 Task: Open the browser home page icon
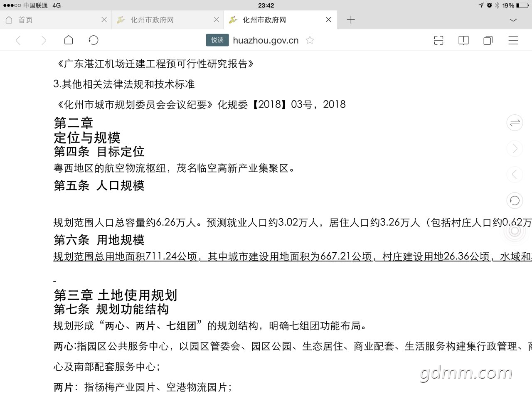coord(69,40)
